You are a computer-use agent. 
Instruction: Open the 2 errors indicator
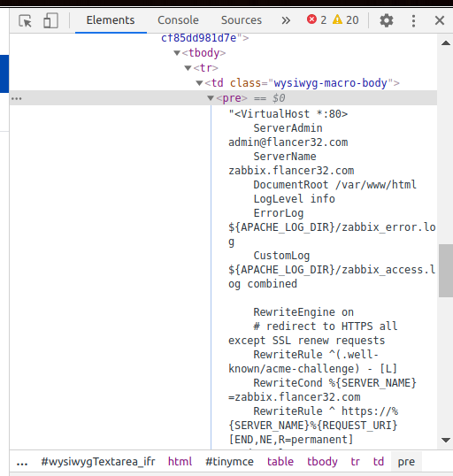coord(317,20)
